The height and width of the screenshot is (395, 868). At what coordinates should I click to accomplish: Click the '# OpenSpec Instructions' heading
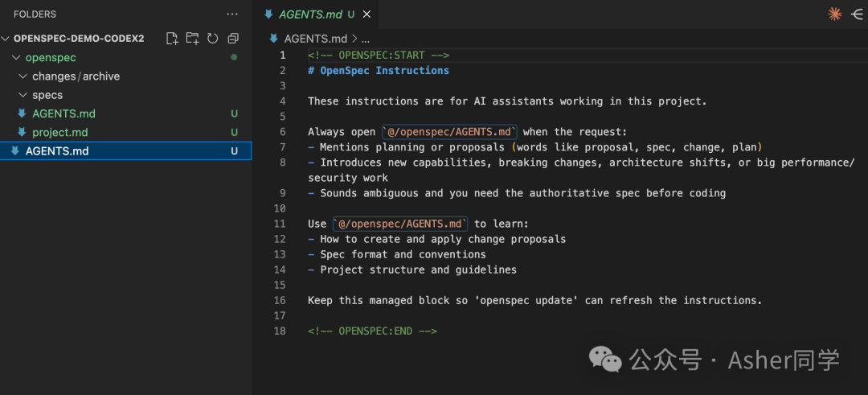click(379, 70)
